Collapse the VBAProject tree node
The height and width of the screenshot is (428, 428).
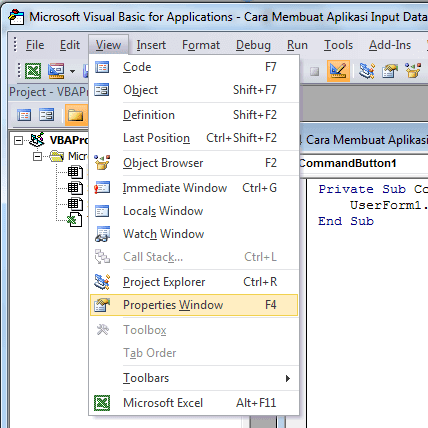pyautogui.click(x=18, y=140)
